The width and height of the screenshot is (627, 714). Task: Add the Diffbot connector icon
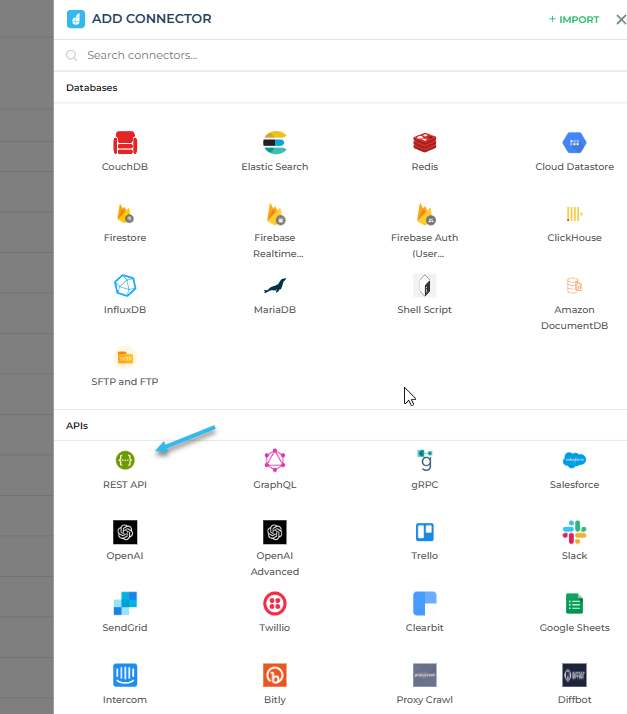point(574,675)
